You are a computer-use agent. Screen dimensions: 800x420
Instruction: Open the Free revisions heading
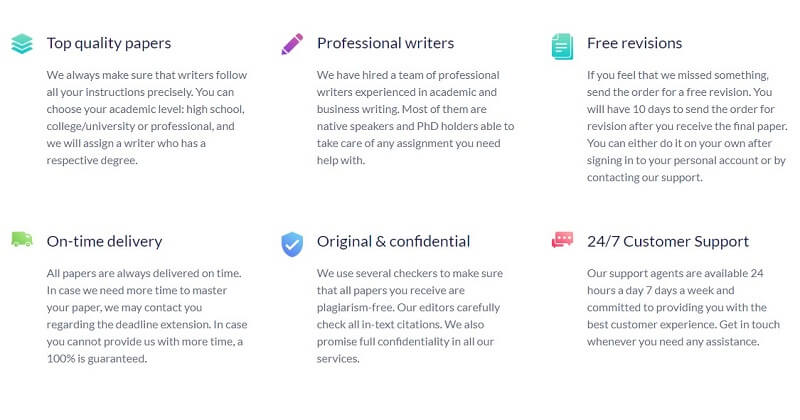pos(634,43)
